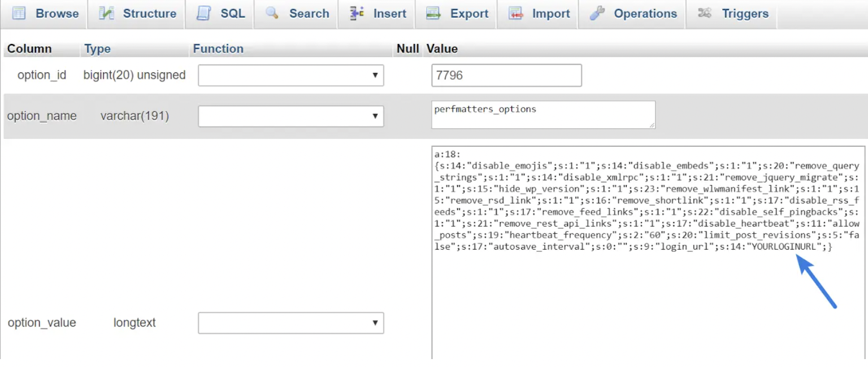Click inside the option_value serialized data textarea
The height and width of the screenshot is (367, 868).
pyautogui.click(x=648, y=253)
